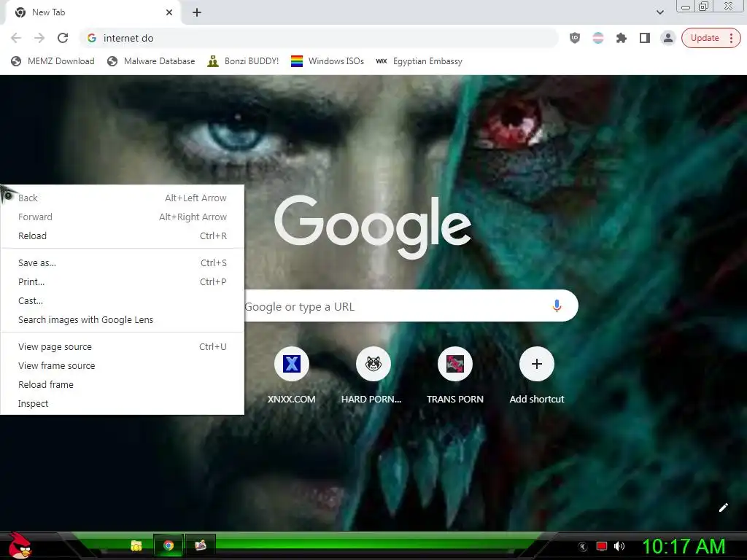Choose Cast... in context menu
The height and width of the screenshot is (560, 747).
pos(123,301)
